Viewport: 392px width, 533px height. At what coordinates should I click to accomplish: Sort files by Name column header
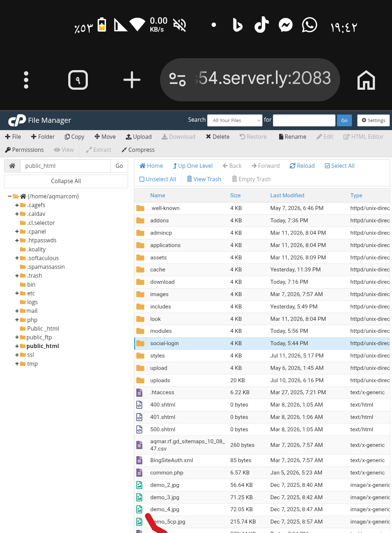[158, 195]
